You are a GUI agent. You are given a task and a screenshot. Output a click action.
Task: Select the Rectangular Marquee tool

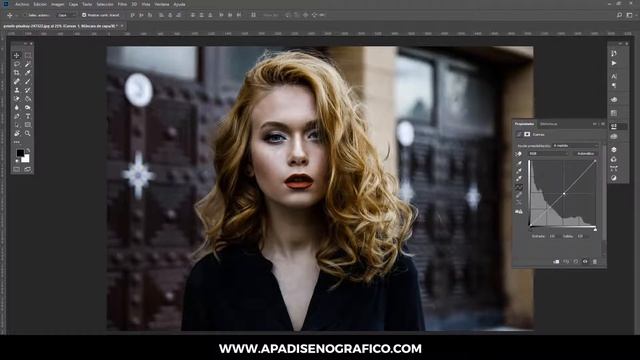(x=28, y=56)
